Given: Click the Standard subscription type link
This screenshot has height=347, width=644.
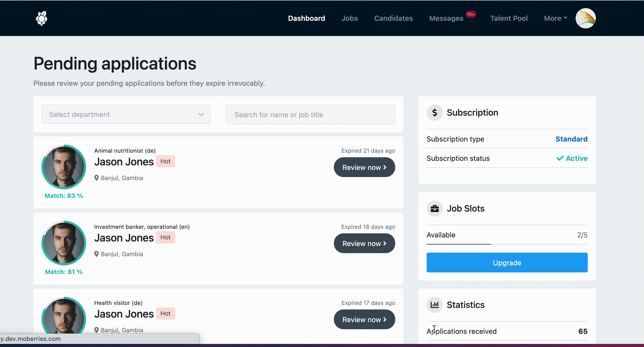Looking at the screenshot, I should click(571, 139).
